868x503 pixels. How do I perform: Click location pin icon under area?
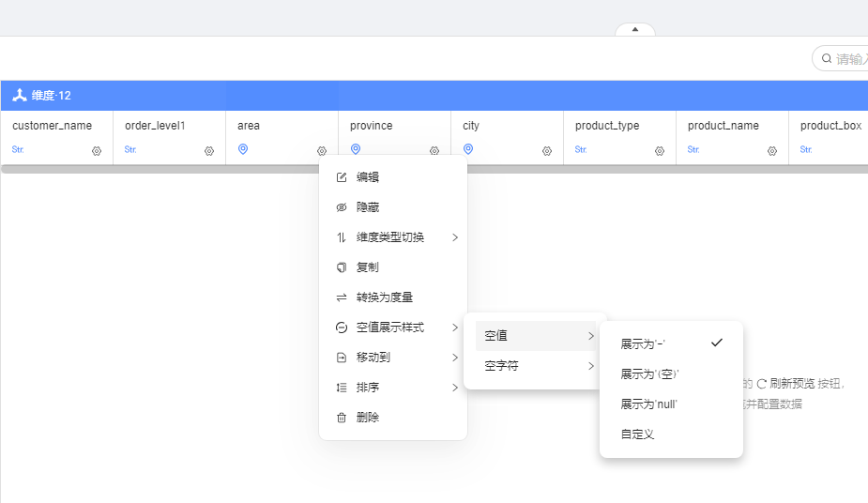tap(243, 149)
